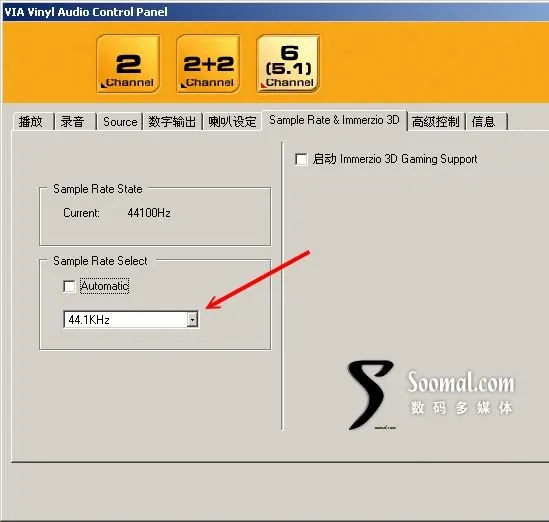Viewport: 549px width, 522px height.
Task: Toggle the Automatic sample rate checkbox
Action: coord(69,286)
